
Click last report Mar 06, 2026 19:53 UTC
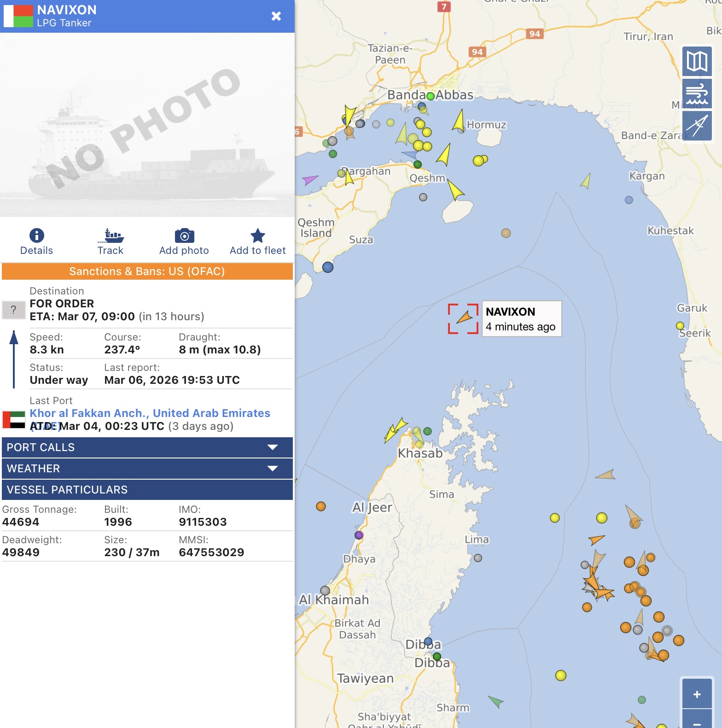(x=172, y=380)
